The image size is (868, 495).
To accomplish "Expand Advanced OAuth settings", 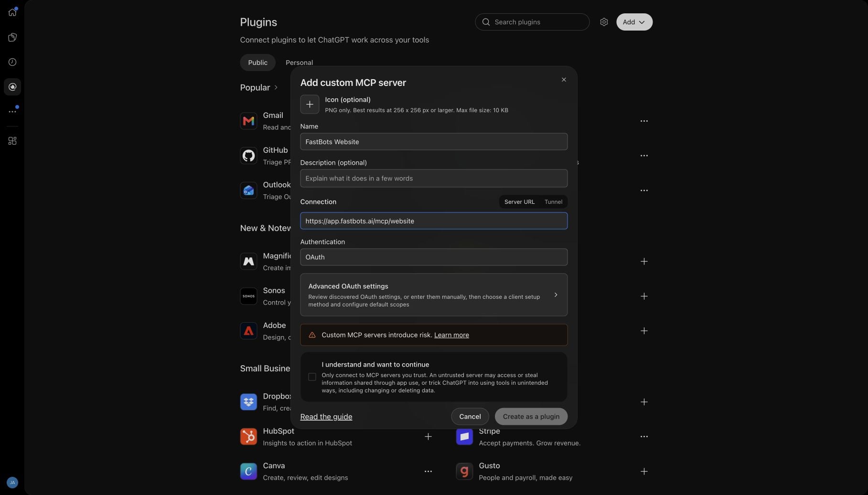I will (434, 295).
